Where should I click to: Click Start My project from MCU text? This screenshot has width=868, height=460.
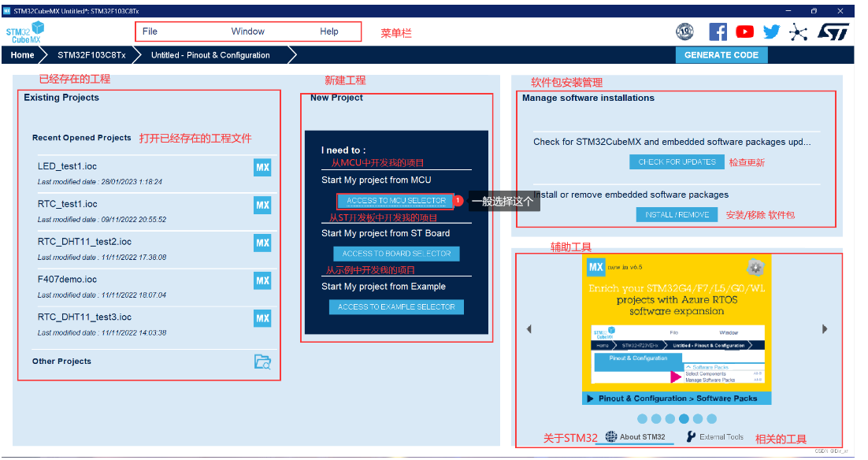[376, 180]
